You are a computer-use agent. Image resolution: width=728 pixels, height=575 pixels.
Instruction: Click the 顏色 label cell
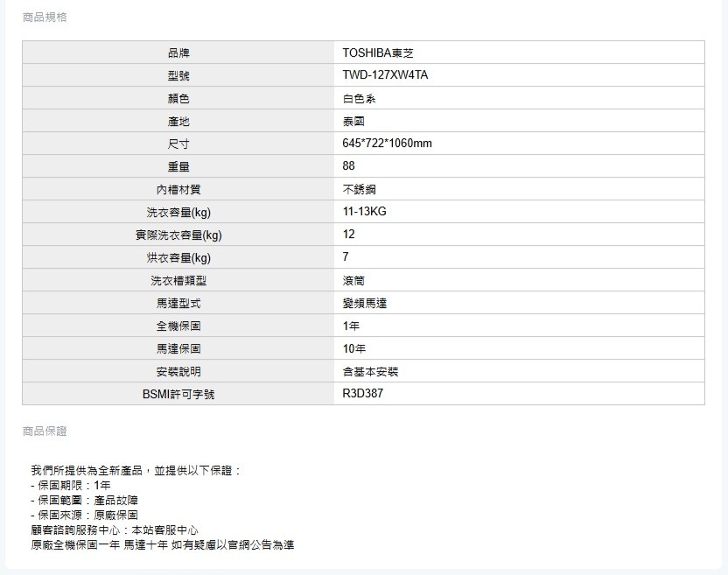(x=178, y=98)
